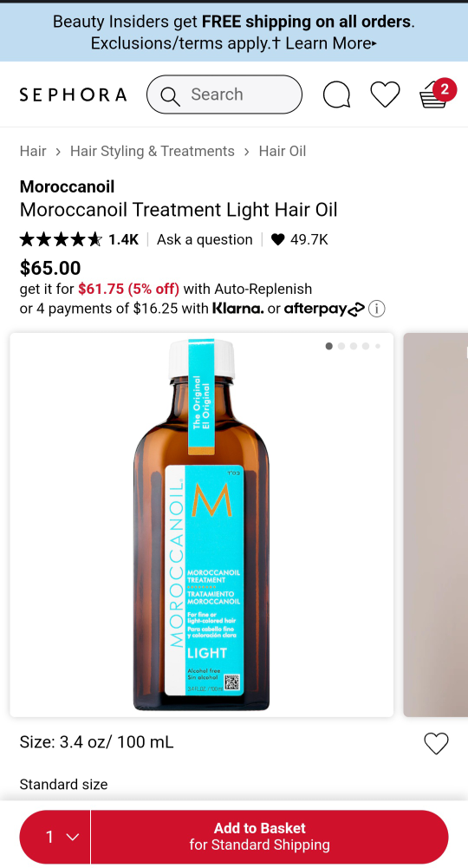The width and height of the screenshot is (468, 868).
Task: Go to Hair Styling & Treatments breadcrumb
Action: (153, 151)
